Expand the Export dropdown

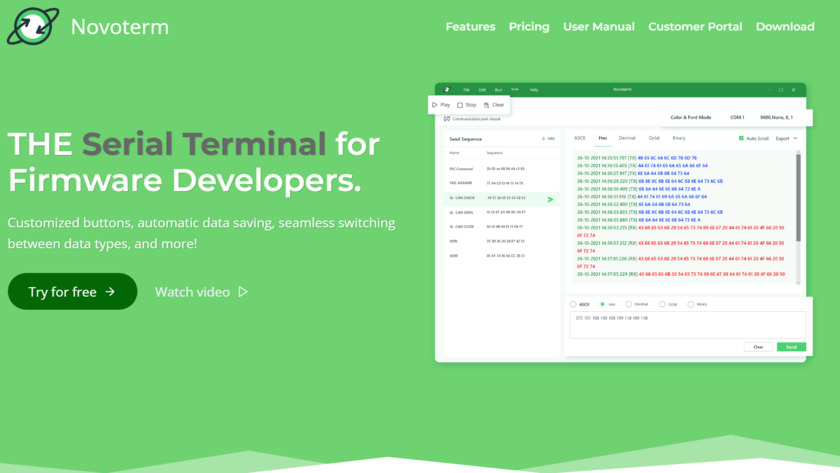coord(786,139)
